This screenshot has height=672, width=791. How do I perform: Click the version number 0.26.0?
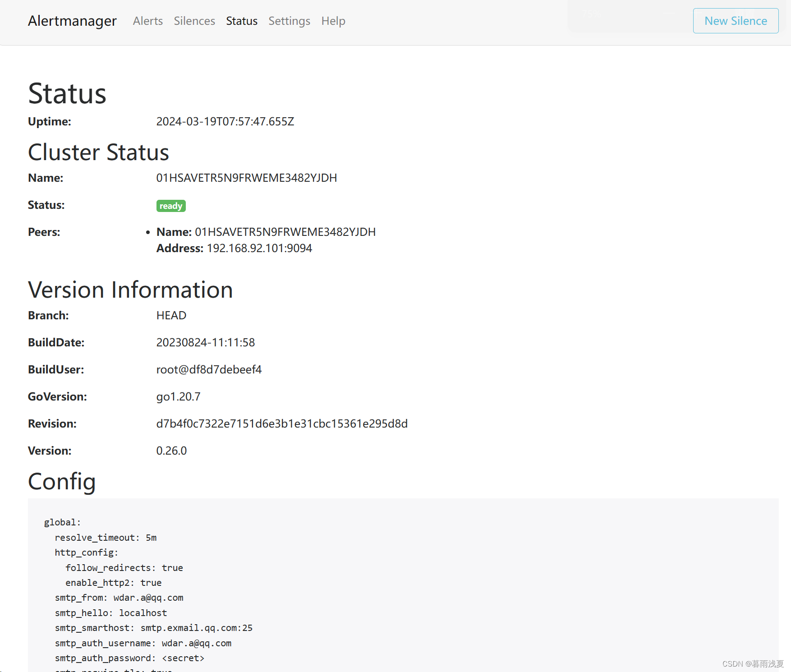coord(171,451)
